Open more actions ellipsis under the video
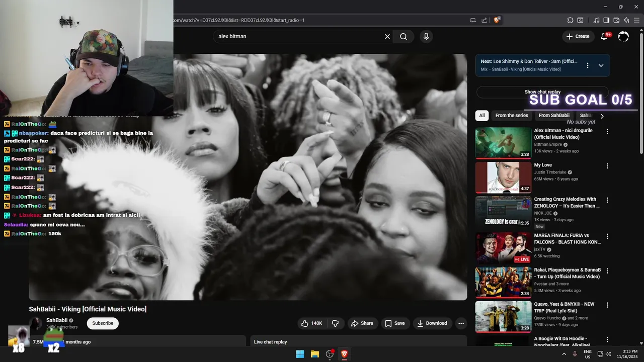The height and width of the screenshot is (362, 644). (461, 323)
